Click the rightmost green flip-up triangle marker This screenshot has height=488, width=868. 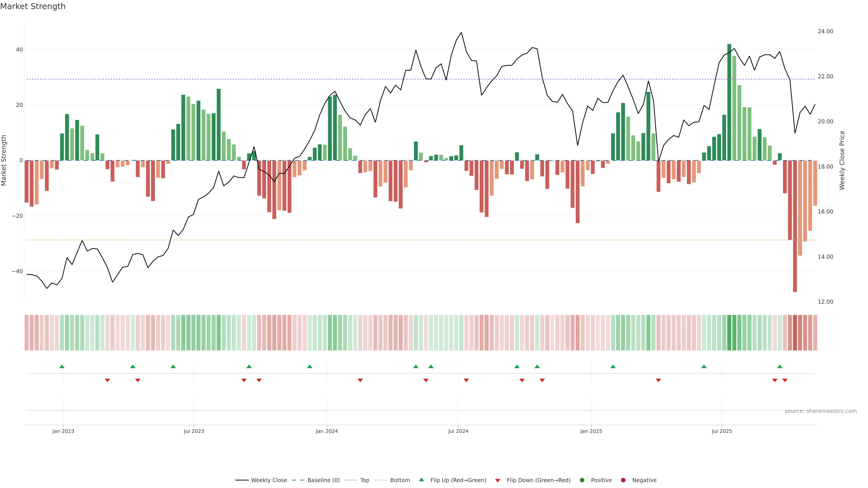point(780,366)
